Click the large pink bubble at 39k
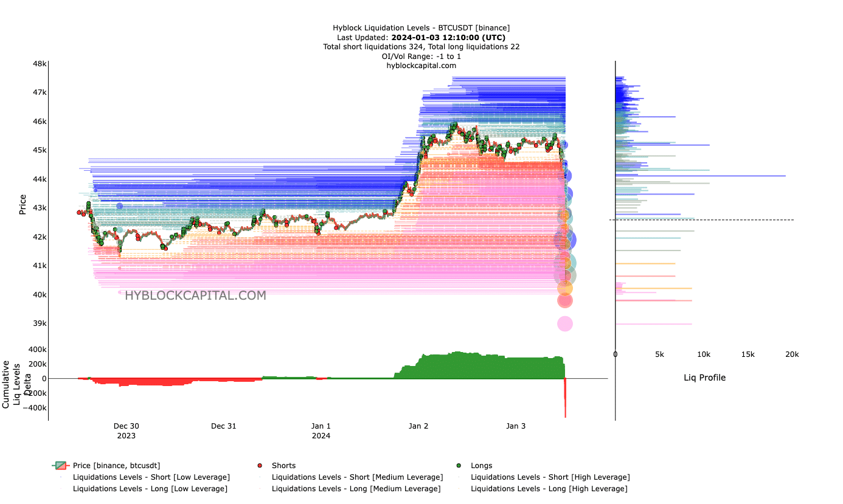Viewport: 843px width, 504px height. coord(565,324)
